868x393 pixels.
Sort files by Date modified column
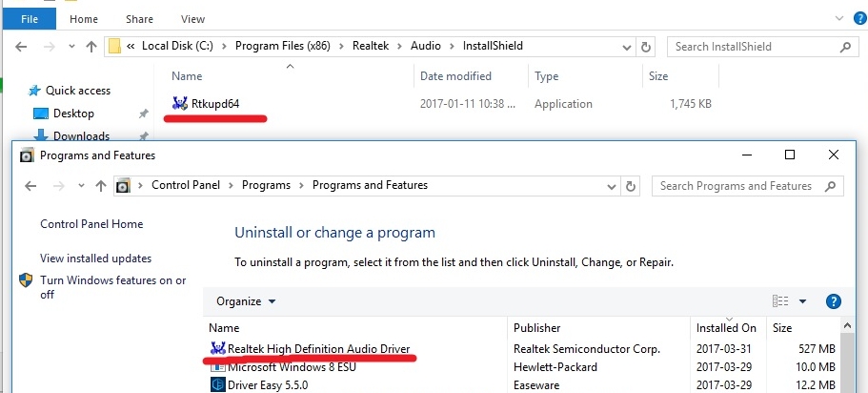pos(455,76)
